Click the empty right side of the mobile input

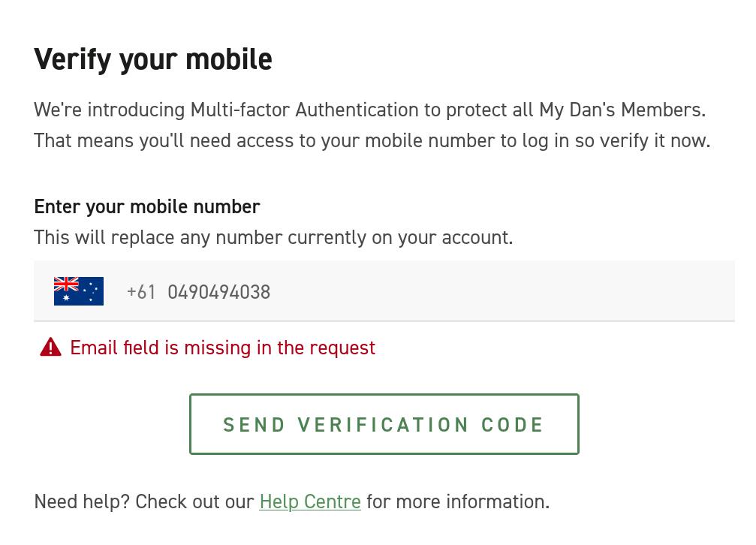563,292
